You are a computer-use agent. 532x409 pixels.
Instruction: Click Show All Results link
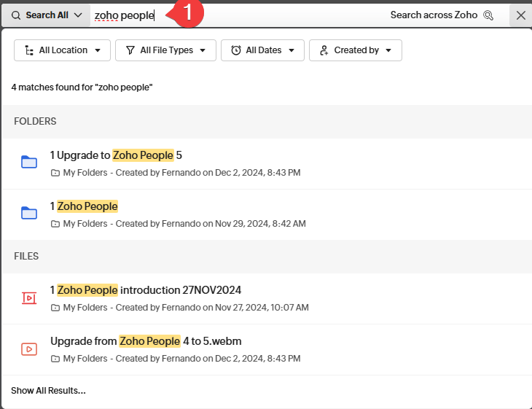tap(48, 391)
